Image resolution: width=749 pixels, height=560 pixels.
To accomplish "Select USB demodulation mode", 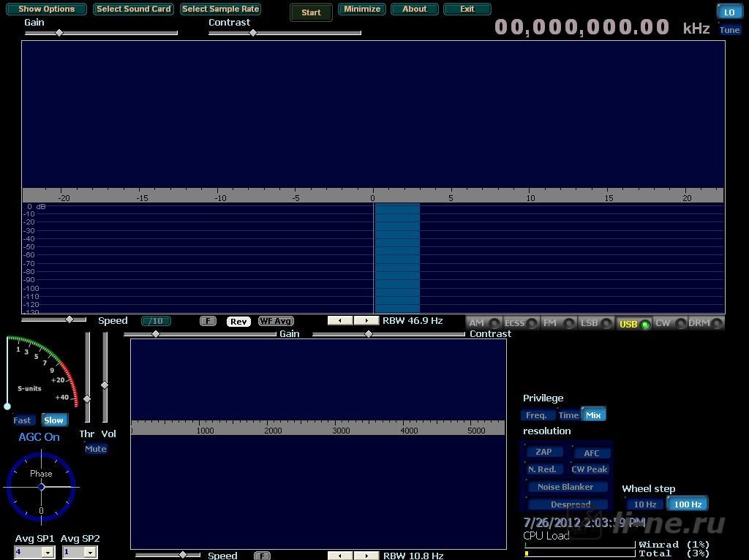I will point(634,324).
